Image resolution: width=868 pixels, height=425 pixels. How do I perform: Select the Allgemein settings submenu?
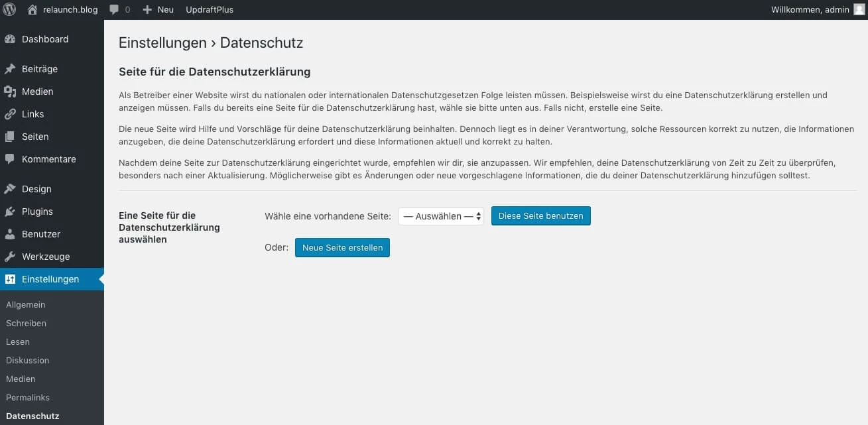26,305
